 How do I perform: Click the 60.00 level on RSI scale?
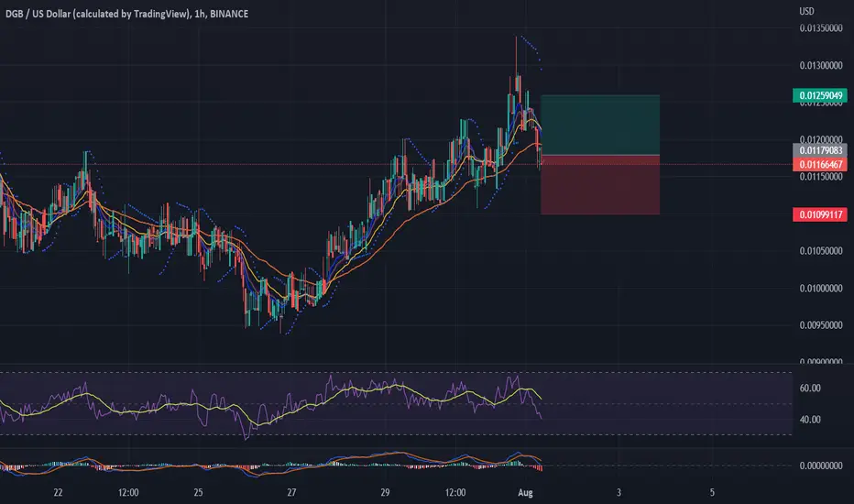pyautogui.click(x=809, y=389)
